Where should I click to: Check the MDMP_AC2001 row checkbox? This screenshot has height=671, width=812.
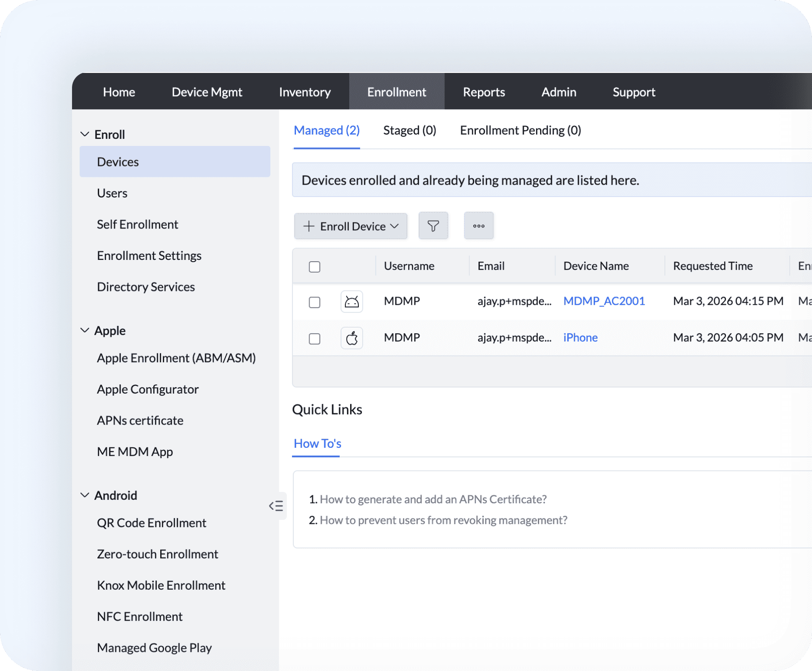pos(314,302)
